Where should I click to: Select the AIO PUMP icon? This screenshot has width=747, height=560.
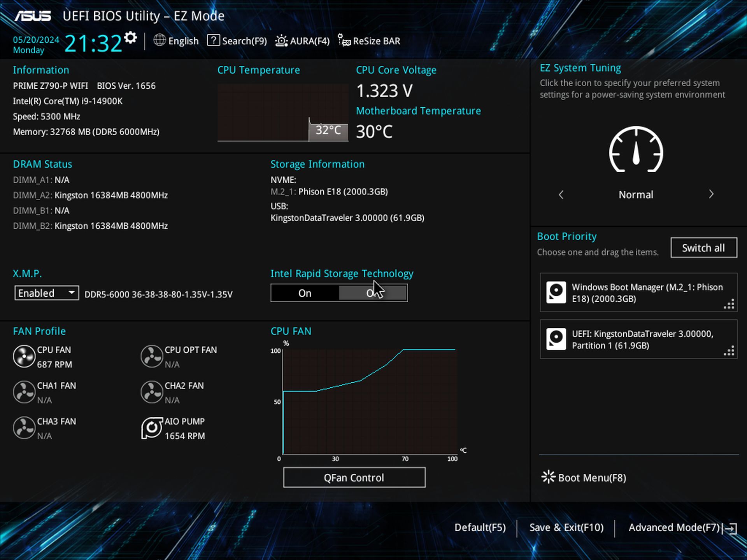[x=152, y=428]
